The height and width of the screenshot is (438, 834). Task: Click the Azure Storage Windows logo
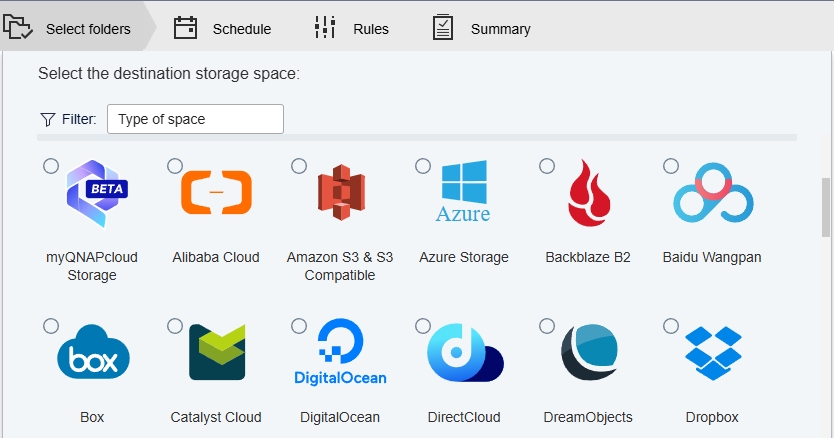(463, 191)
